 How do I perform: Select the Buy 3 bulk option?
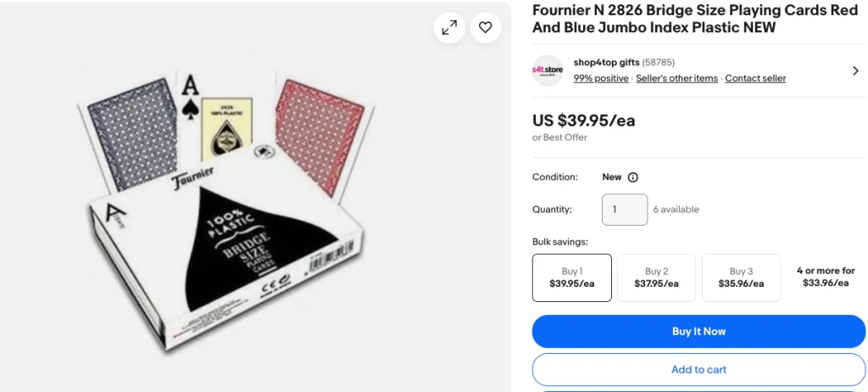741,277
